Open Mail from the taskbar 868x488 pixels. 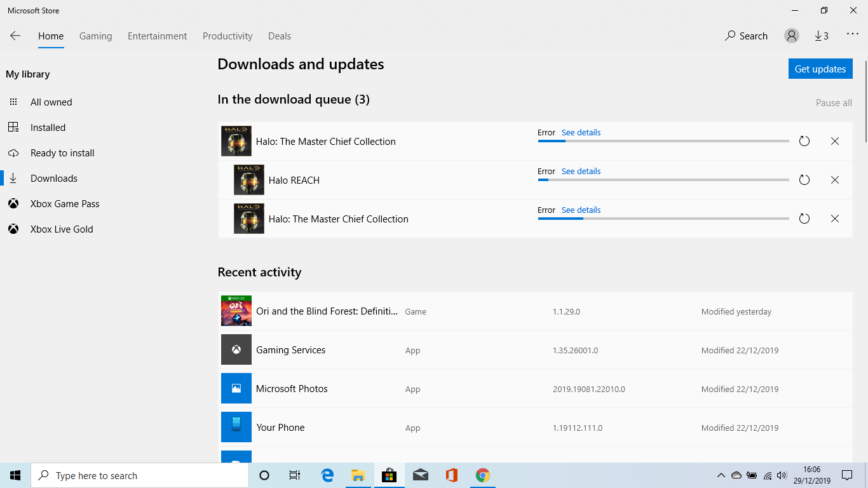pyautogui.click(x=420, y=475)
